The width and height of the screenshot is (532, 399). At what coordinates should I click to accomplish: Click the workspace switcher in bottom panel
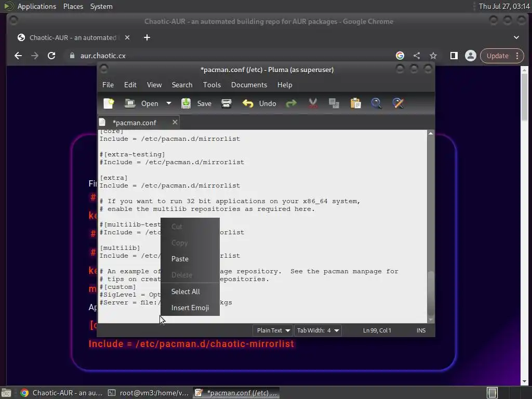[x=492, y=393]
